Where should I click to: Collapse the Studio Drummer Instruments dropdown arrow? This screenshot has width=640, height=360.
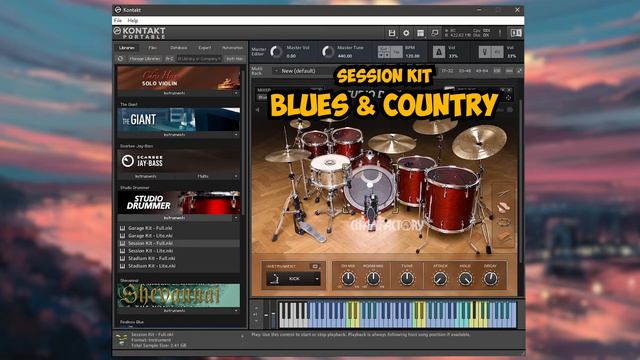(236, 218)
